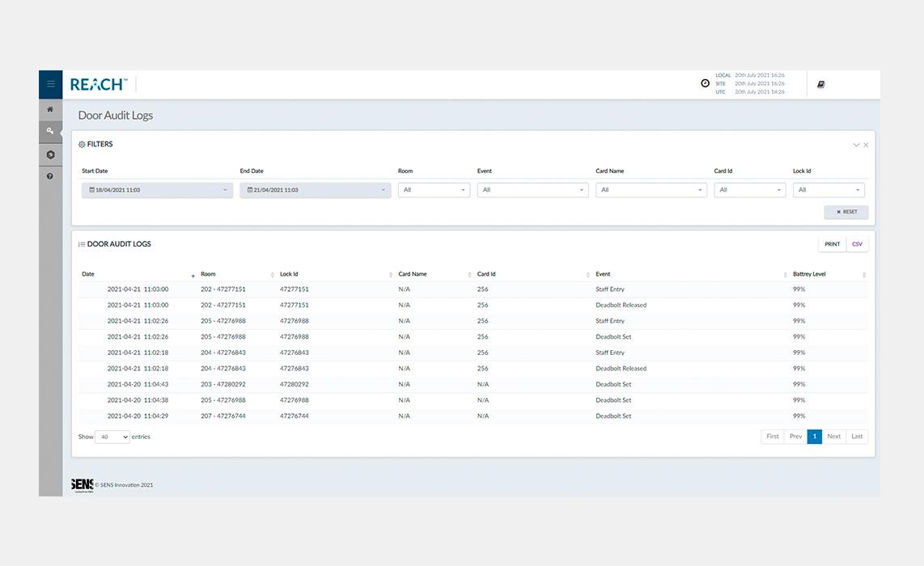Select the Deadbolt Released event at 11:02:18

(621, 370)
